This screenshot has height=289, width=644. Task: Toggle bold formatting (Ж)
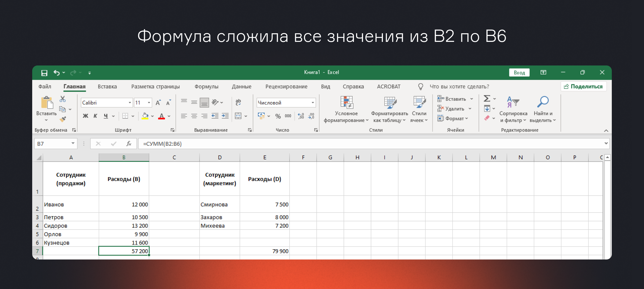pyautogui.click(x=85, y=116)
